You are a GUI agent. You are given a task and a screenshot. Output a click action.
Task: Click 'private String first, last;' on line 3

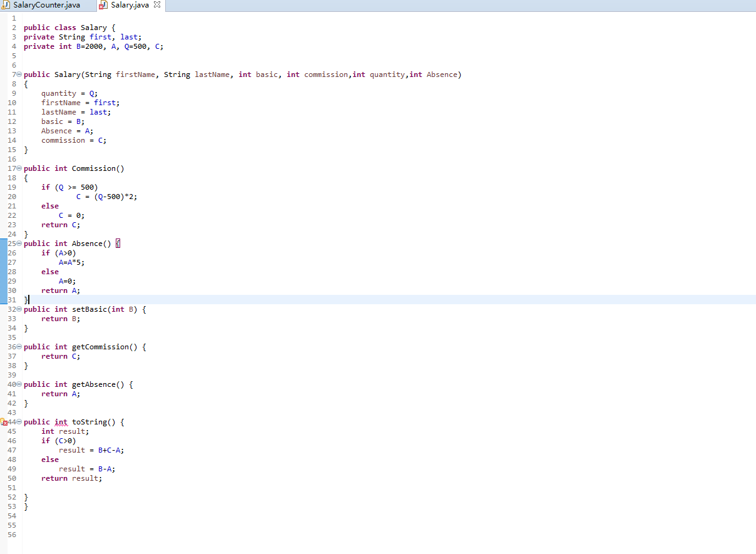pyautogui.click(x=83, y=37)
